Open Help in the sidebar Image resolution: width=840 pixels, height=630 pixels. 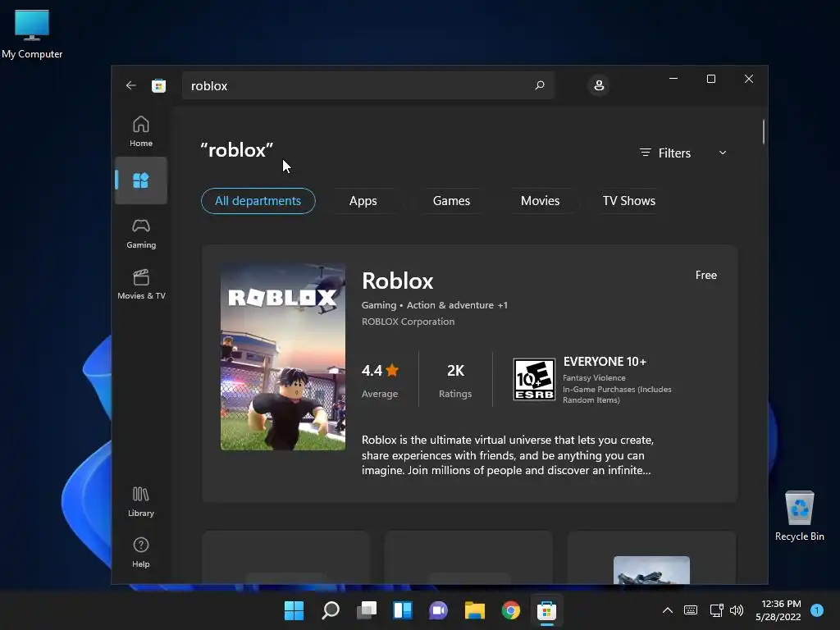tap(141, 552)
